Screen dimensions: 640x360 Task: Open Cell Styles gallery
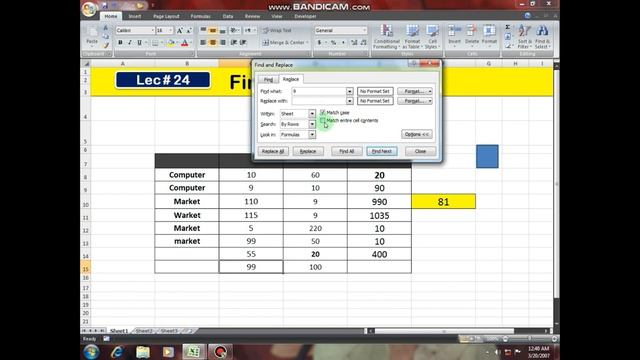click(x=432, y=37)
